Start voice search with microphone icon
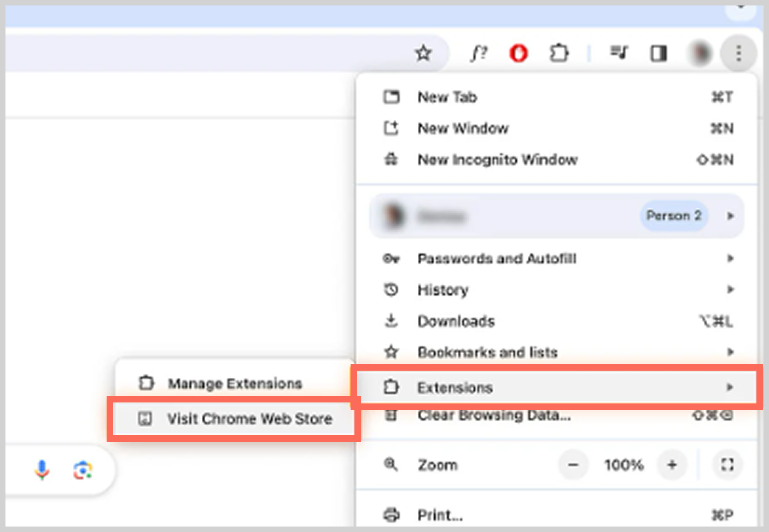The width and height of the screenshot is (769, 532). pos(42,470)
